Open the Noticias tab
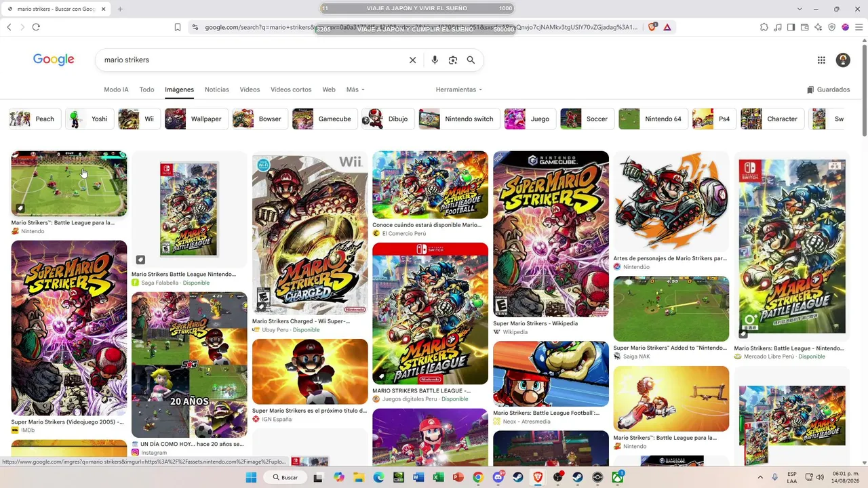This screenshot has height=488, width=868. click(217, 89)
